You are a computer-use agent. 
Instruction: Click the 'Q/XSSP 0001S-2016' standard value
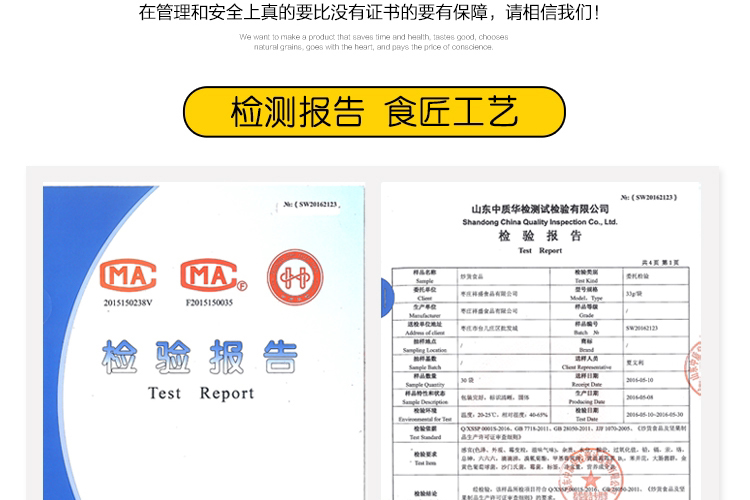pyautogui.click(x=574, y=433)
